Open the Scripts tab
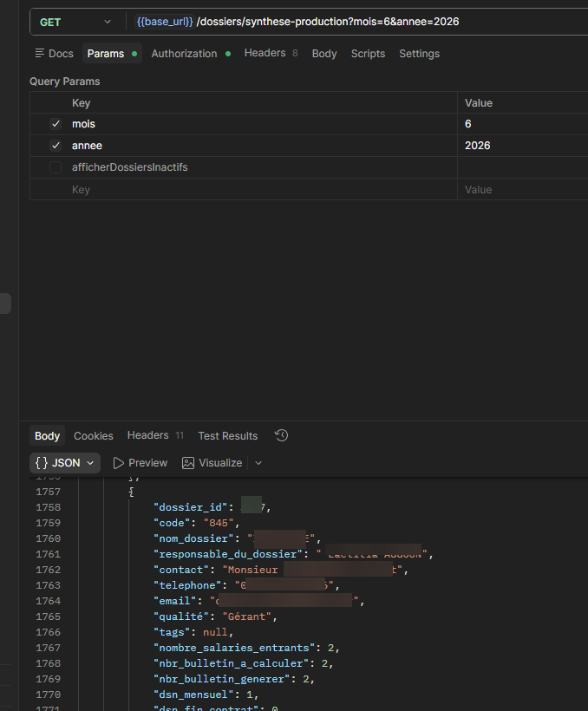 [x=368, y=54]
